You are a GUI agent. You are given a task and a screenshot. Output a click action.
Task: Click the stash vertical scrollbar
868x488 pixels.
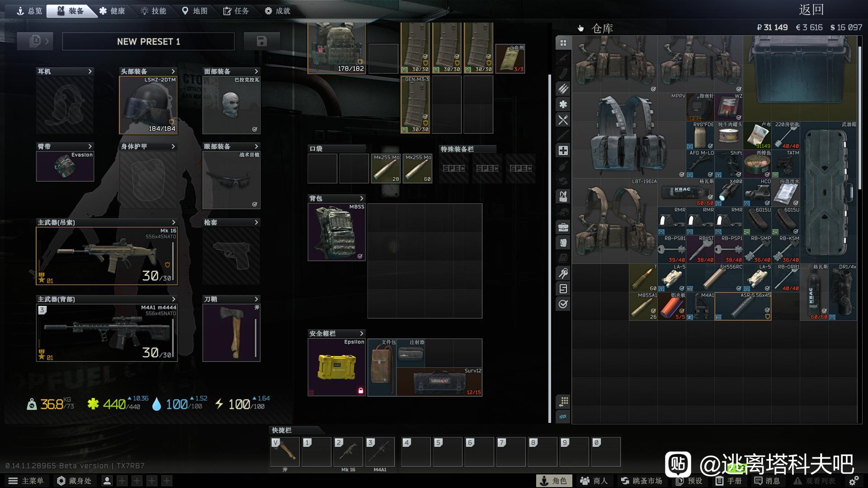(x=859, y=117)
